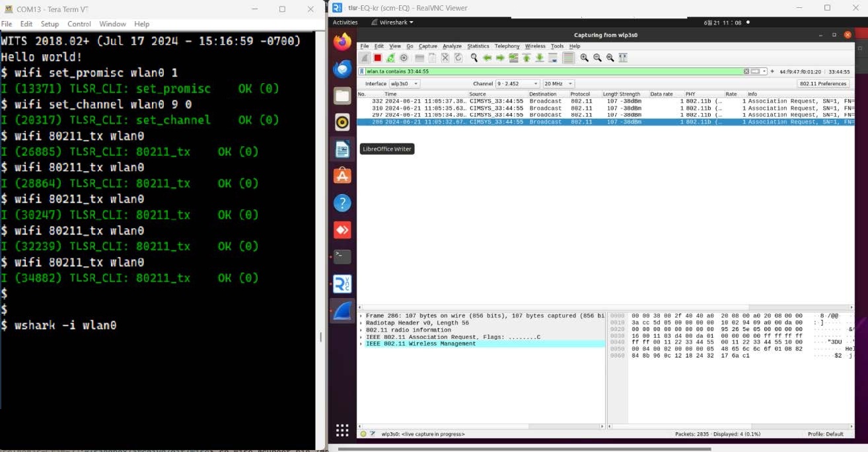The image size is (868, 452).
Task: Zoom in the Wireshark text
Action: [585, 58]
